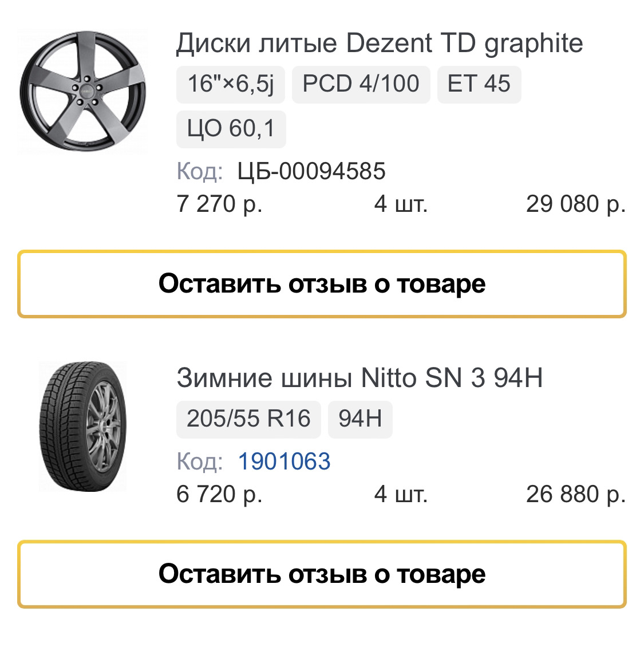This screenshot has height=647, width=644.
Task: Click the 94H tag chip below tire title
Action: [x=359, y=419]
